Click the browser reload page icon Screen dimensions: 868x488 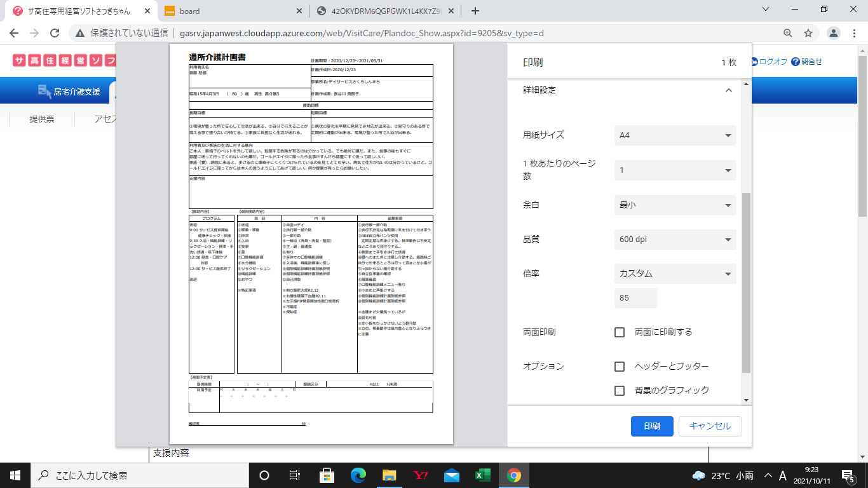[x=55, y=33]
